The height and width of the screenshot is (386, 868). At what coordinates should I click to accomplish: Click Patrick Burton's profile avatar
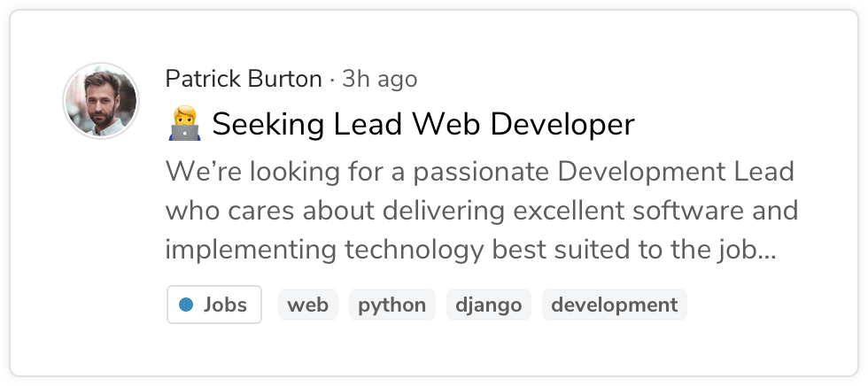pyautogui.click(x=101, y=101)
